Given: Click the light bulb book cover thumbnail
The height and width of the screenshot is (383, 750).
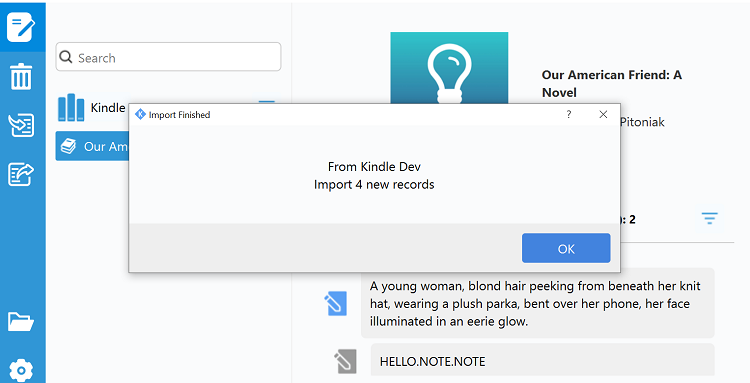Looking at the screenshot, I should (449, 67).
